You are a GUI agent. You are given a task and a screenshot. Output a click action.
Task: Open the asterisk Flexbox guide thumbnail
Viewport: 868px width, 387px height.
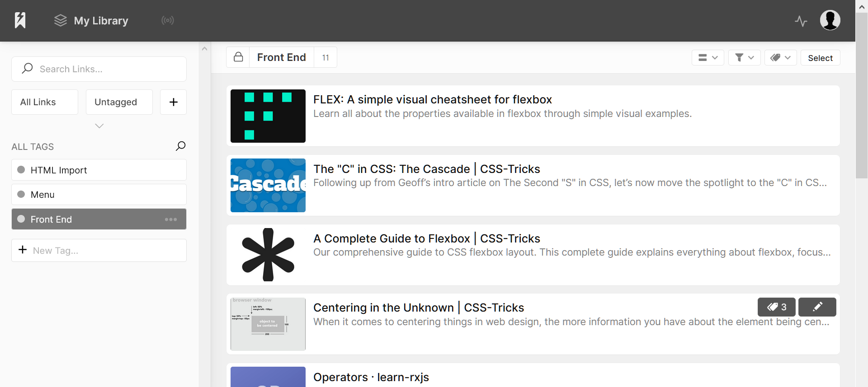(x=268, y=255)
